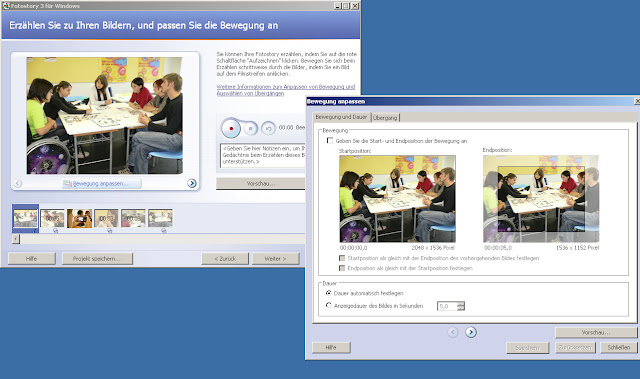Go to previous picture in Bewegung anpassen dialog
640x379 pixels.
pos(453,332)
